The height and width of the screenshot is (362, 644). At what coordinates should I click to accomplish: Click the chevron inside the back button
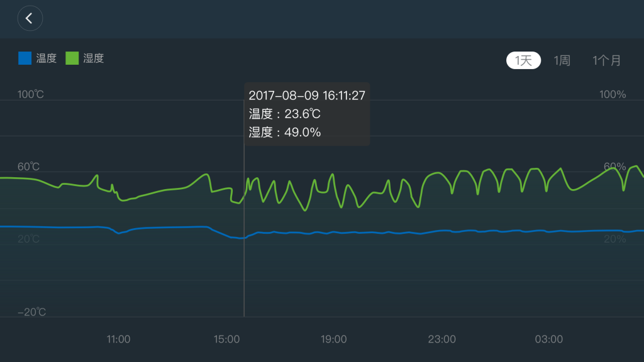tap(30, 18)
